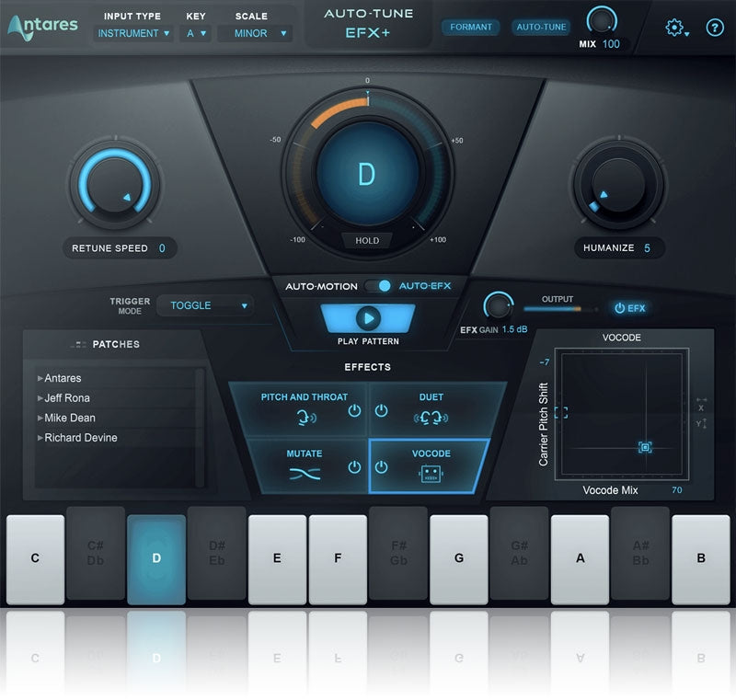
Task: Click the G#/Ab black key
Action: coord(519,553)
